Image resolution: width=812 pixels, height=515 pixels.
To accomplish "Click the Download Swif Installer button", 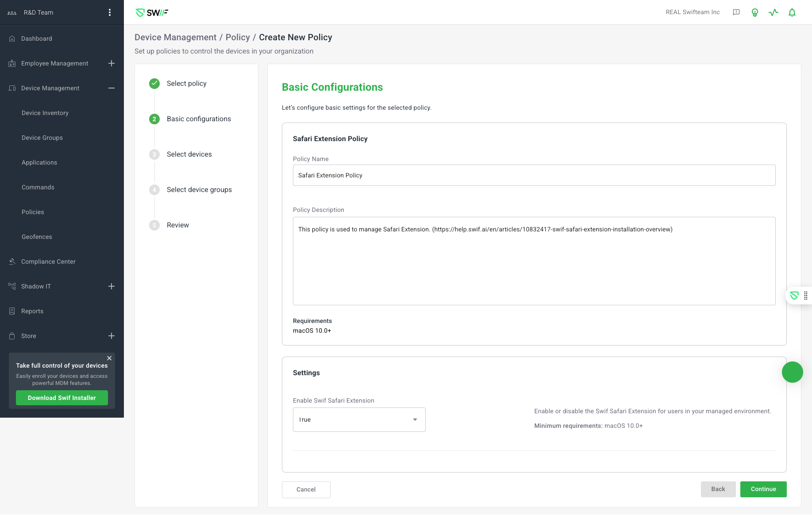I will pyautogui.click(x=62, y=398).
